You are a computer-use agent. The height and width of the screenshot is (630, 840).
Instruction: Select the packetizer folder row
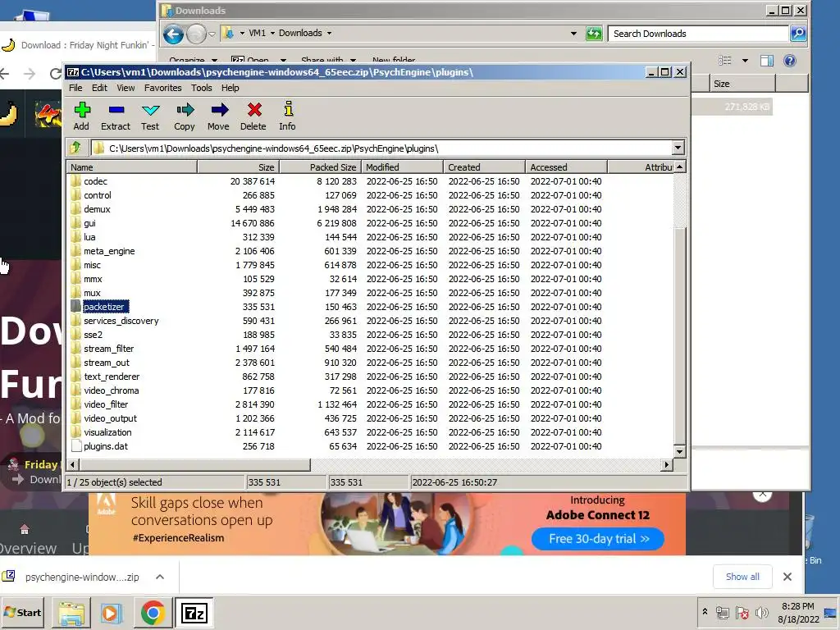pos(370,307)
